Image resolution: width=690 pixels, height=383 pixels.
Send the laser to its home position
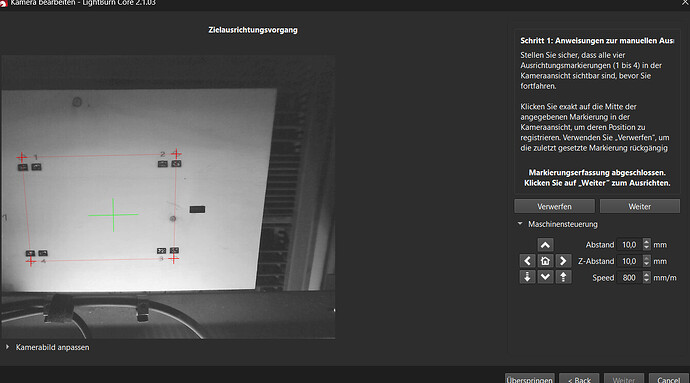click(545, 261)
